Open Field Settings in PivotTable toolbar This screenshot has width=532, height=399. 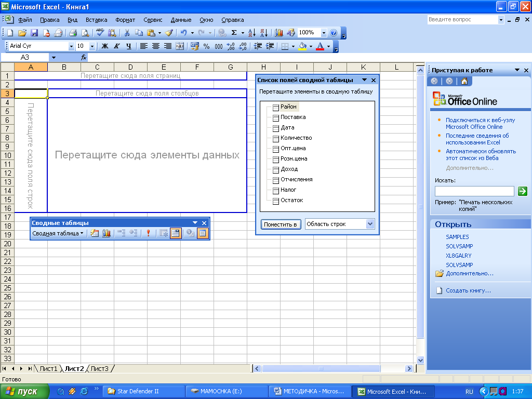[190, 233]
